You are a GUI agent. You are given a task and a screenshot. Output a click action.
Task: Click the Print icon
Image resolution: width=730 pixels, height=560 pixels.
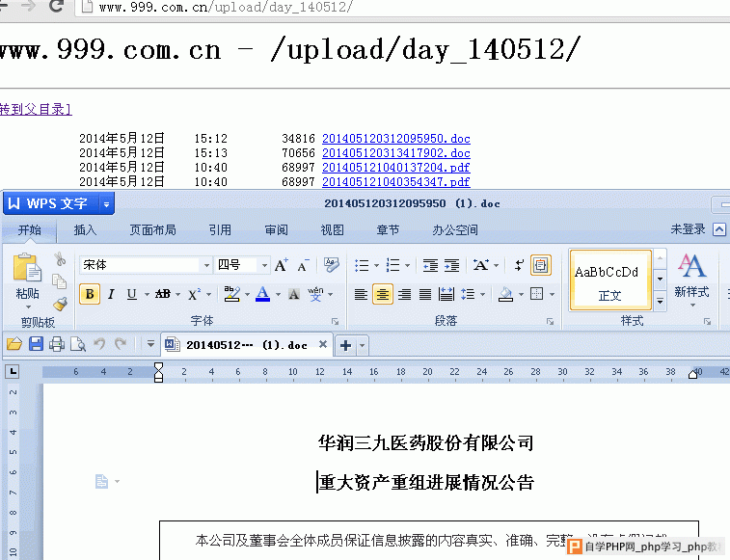click(x=57, y=344)
